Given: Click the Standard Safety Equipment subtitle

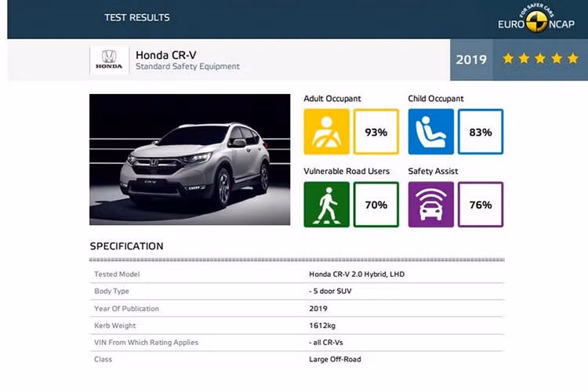Looking at the screenshot, I should pos(187,67).
